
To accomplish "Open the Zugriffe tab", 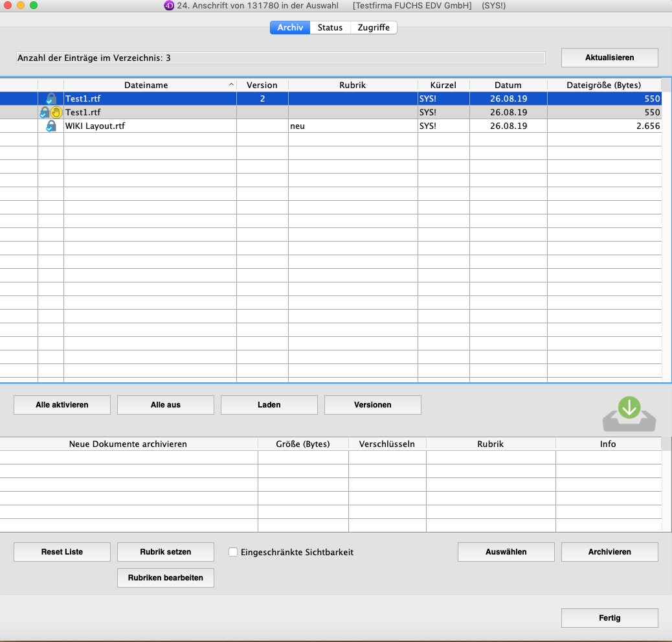I will coord(374,28).
